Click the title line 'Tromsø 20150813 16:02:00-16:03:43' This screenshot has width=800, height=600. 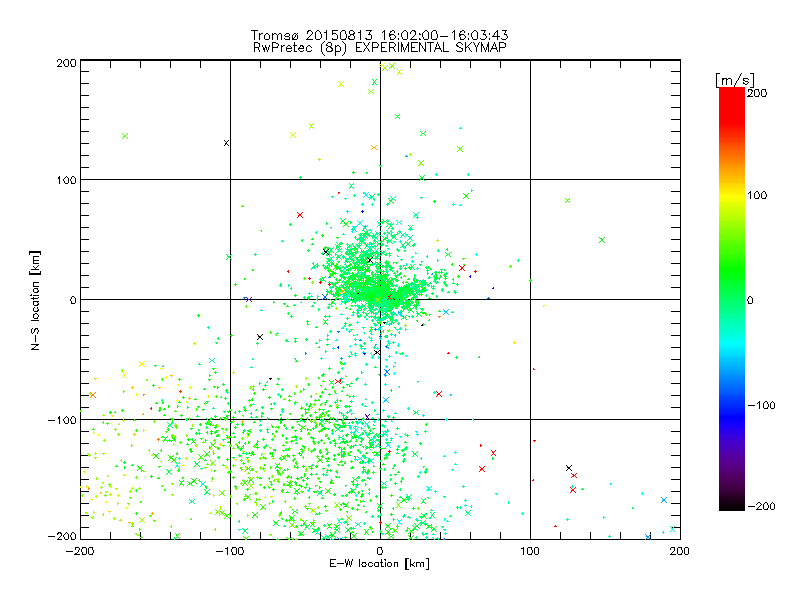[x=379, y=35]
